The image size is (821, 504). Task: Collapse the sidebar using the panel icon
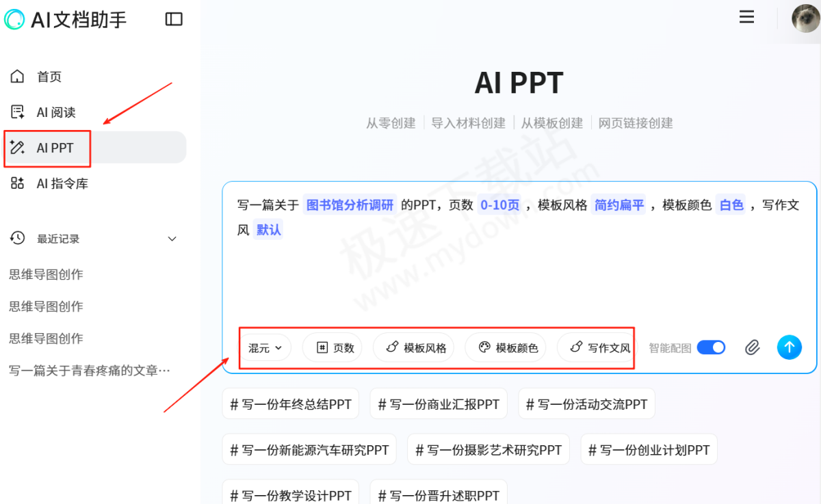174,19
